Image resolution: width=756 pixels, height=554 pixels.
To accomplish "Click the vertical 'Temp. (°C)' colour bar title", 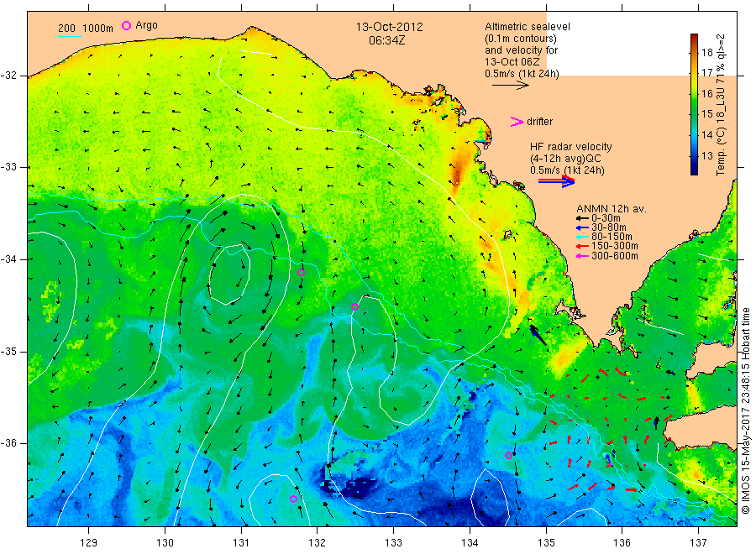I will click(721, 150).
